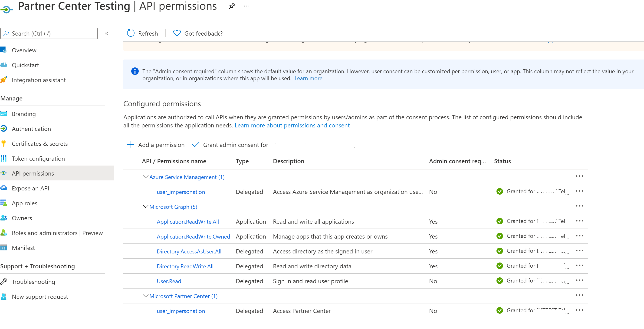Image resolution: width=644 pixels, height=329 pixels.
Task: Open Certificates & secrets in sidebar
Action: coord(40,144)
